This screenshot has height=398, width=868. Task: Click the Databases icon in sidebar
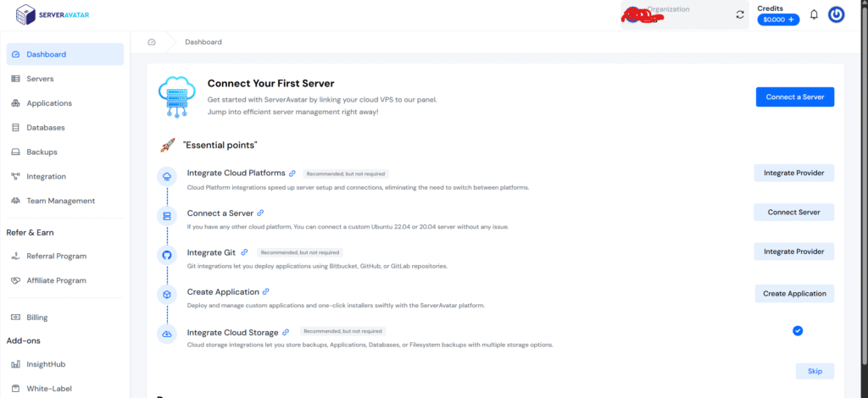click(x=15, y=128)
